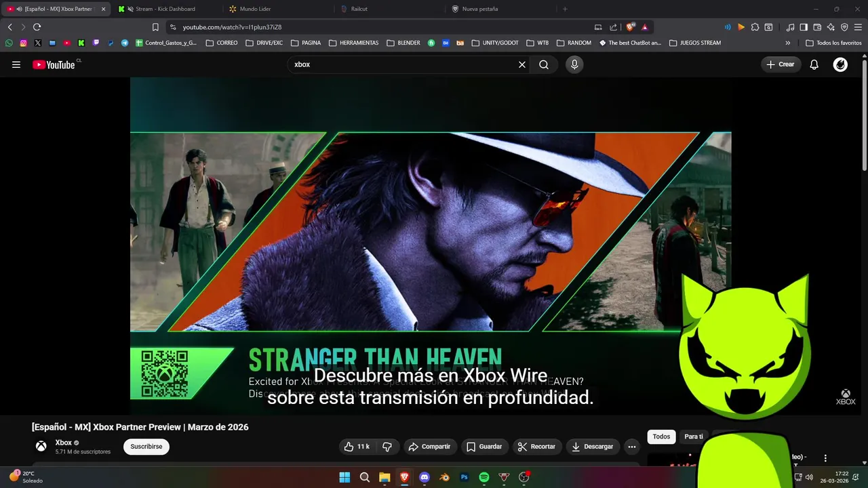868x488 pixels.
Task: Bookmark this page from the address bar
Action: pyautogui.click(x=155, y=27)
